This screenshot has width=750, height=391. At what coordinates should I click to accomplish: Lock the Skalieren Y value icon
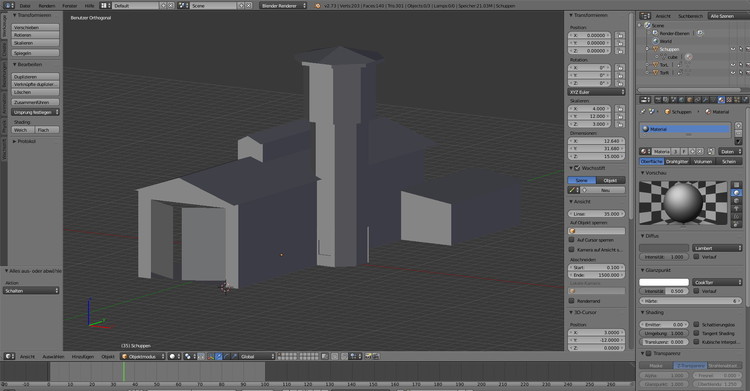pyautogui.click(x=620, y=116)
